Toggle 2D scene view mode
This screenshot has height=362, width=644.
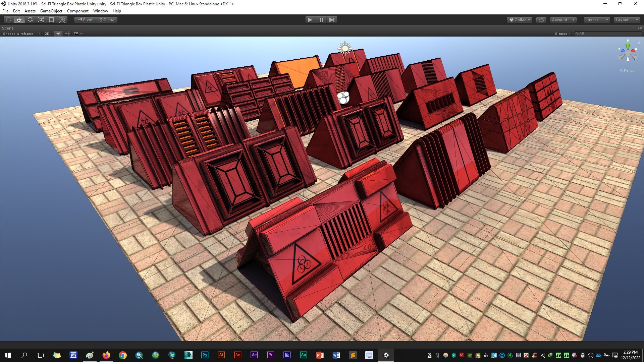47,34
